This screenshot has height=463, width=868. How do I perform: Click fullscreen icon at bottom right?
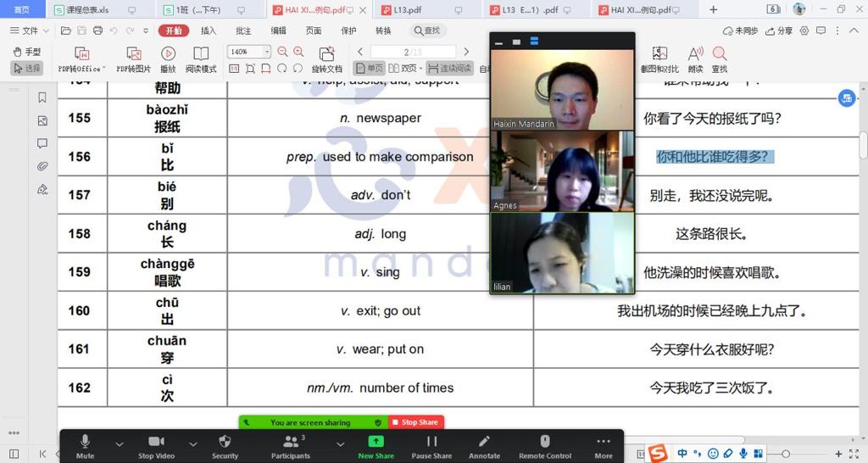coord(854,454)
